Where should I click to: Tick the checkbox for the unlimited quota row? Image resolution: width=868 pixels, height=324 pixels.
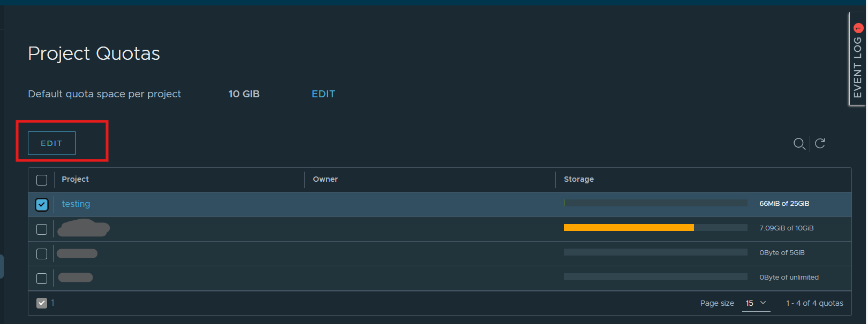click(x=42, y=279)
